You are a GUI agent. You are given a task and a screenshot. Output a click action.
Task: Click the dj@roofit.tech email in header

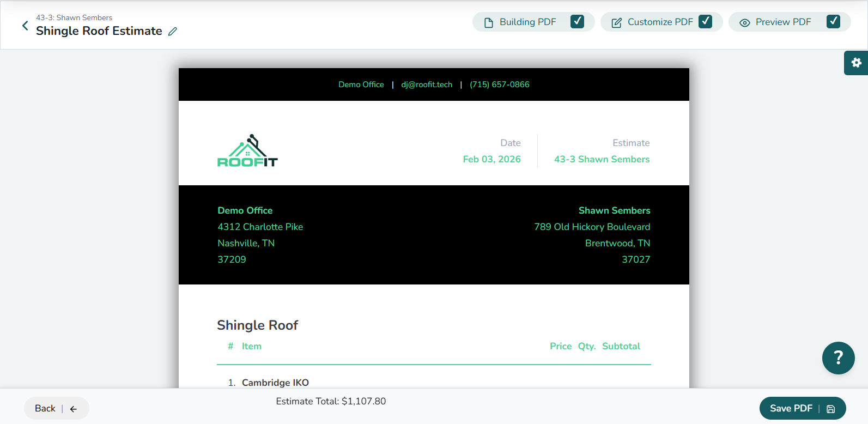click(x=427, y=84)
